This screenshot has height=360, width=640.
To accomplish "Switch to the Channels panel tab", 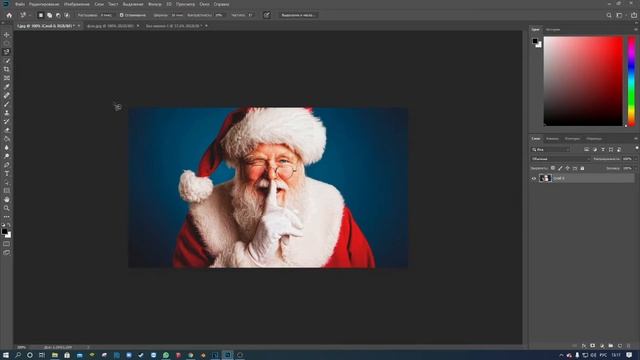I will pos(552,139).
